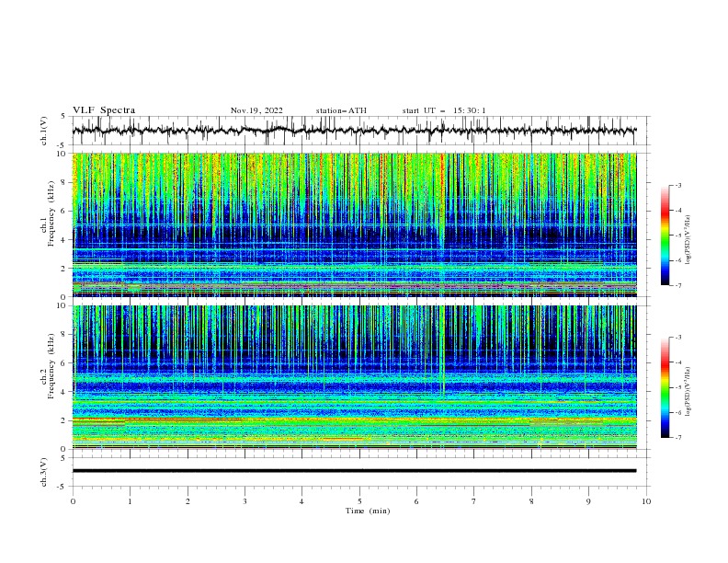Viewport: 728px width, 563px height.
Task: Click the ch.1 spectrogram "10" kHz tick label
Action: tap(63, 154)
